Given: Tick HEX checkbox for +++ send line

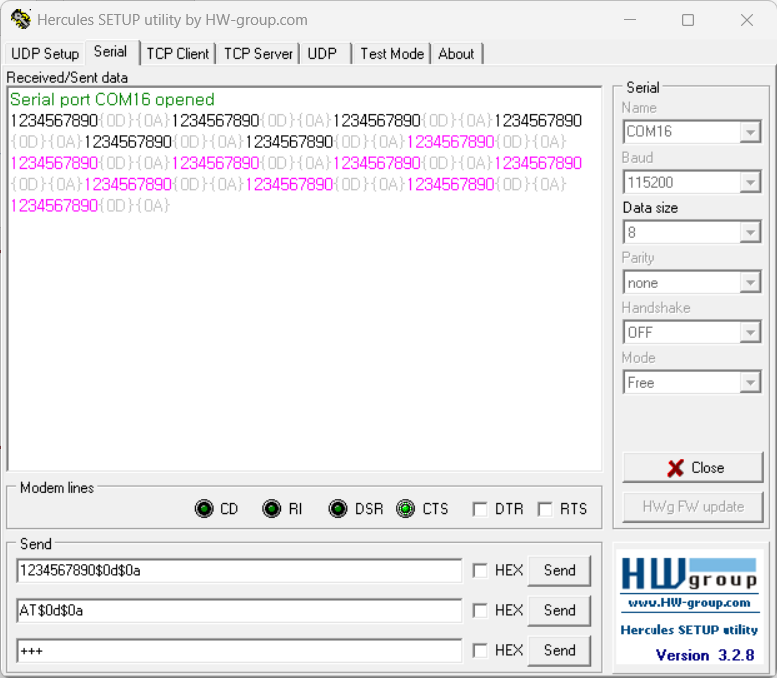Looking at the screenshot, I should [x=479, y=650].
